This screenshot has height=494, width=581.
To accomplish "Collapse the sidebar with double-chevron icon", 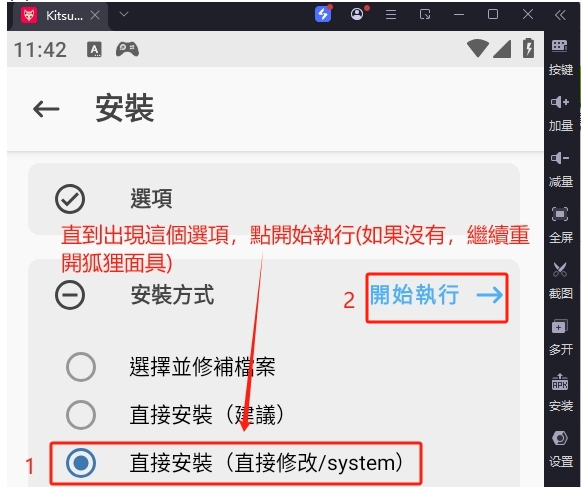I will 560,15.
